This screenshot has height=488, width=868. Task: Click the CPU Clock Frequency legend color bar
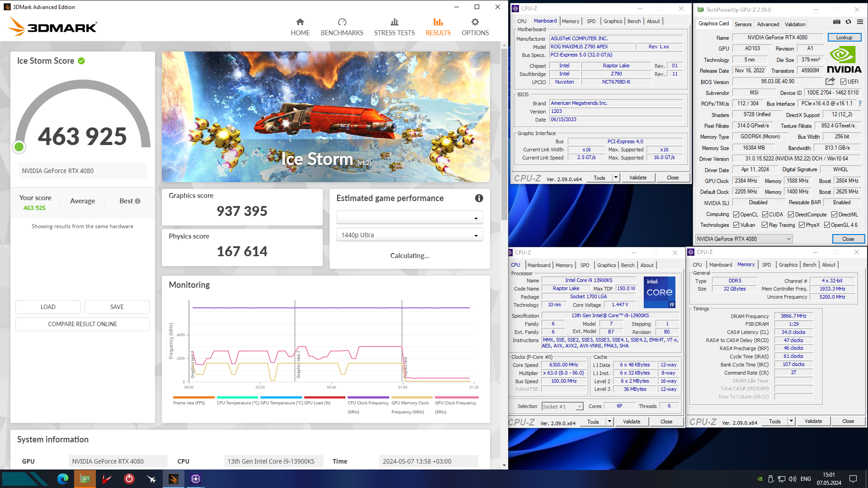pos(368,398)
